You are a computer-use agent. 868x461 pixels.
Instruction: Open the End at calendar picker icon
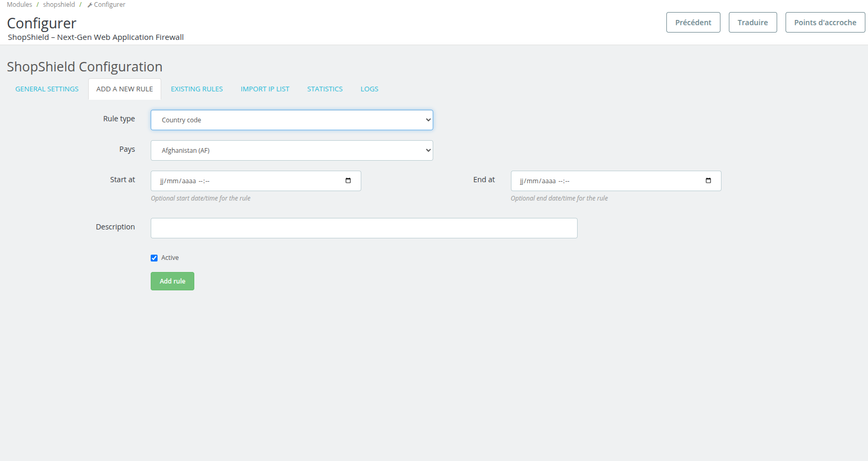[708, 181]
